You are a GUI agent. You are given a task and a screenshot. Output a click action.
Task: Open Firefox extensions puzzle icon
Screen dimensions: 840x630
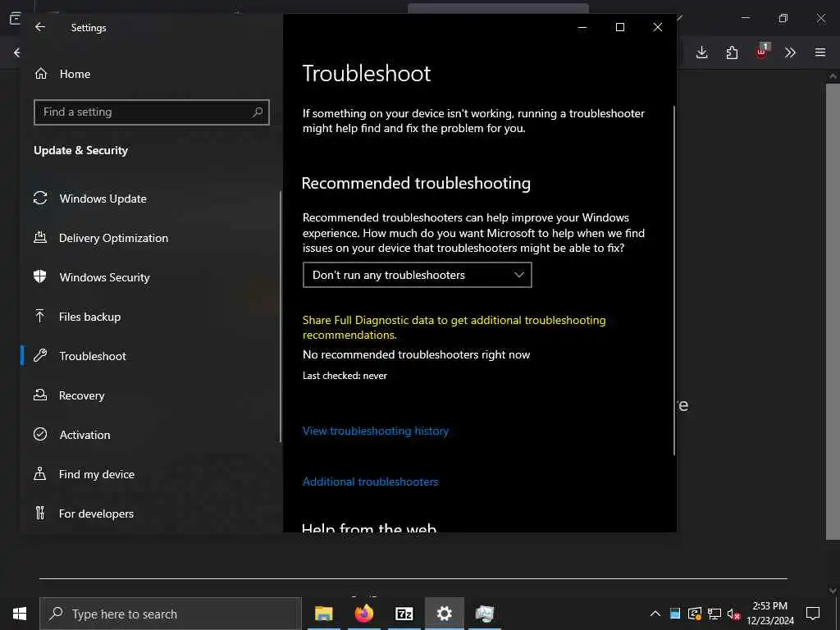pyautogui.click(x=732, y=52)
